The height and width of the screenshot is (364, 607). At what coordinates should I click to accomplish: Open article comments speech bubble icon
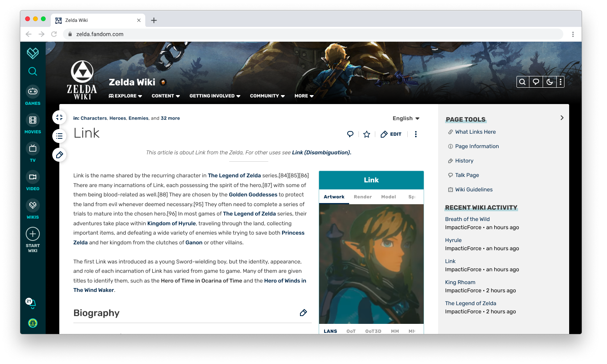coord(350,134)
